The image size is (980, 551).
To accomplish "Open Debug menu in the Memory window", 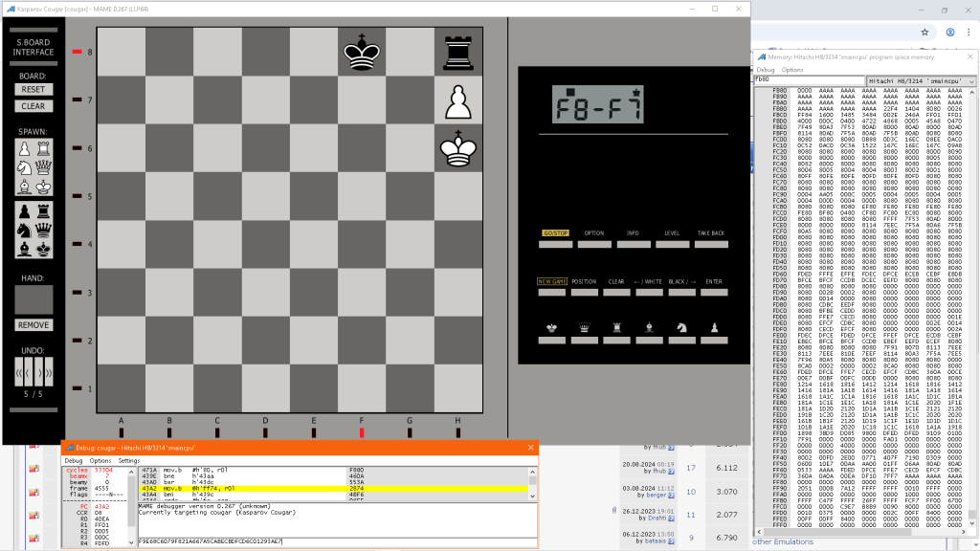I will point(765,70).
